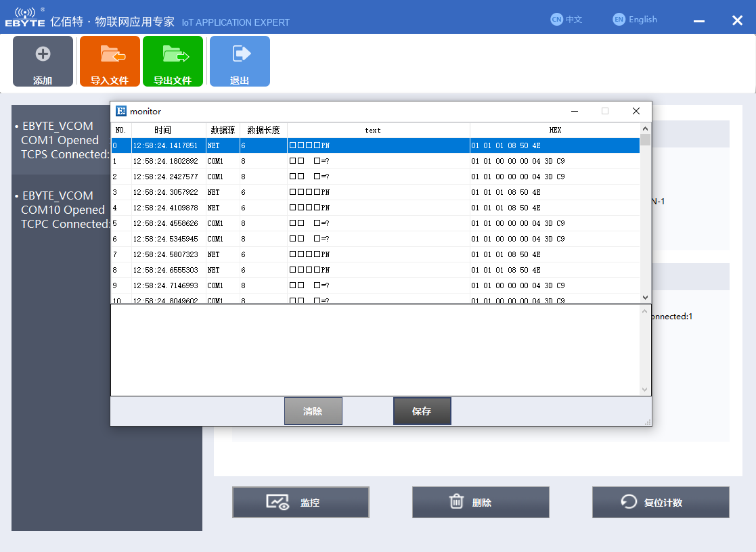This screenshot has height=552, width=756.
Task: Click the 保存 save button in monitor
Action: click(x=422, y=411)
